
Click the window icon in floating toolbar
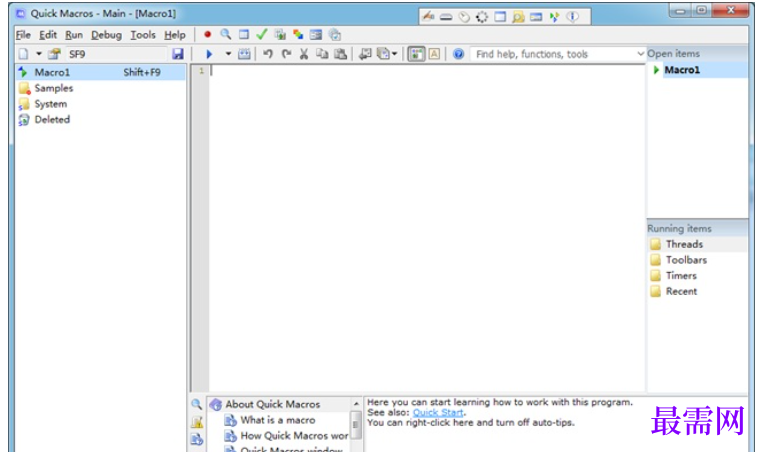pyautogui.click(x=500, y=17)
